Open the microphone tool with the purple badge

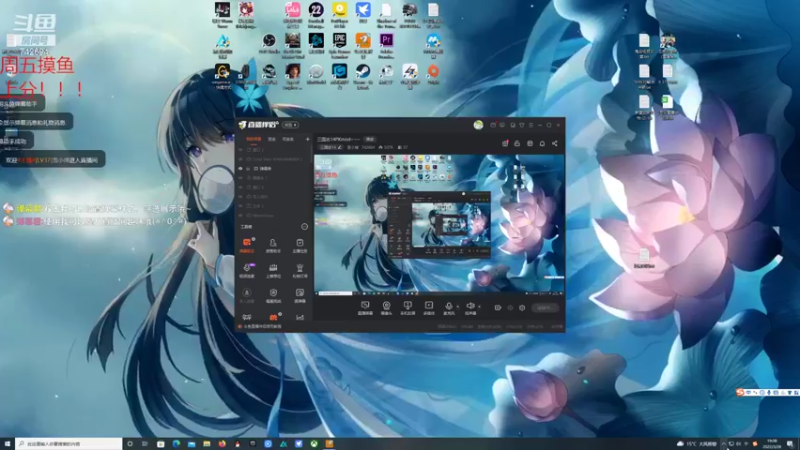247,269
